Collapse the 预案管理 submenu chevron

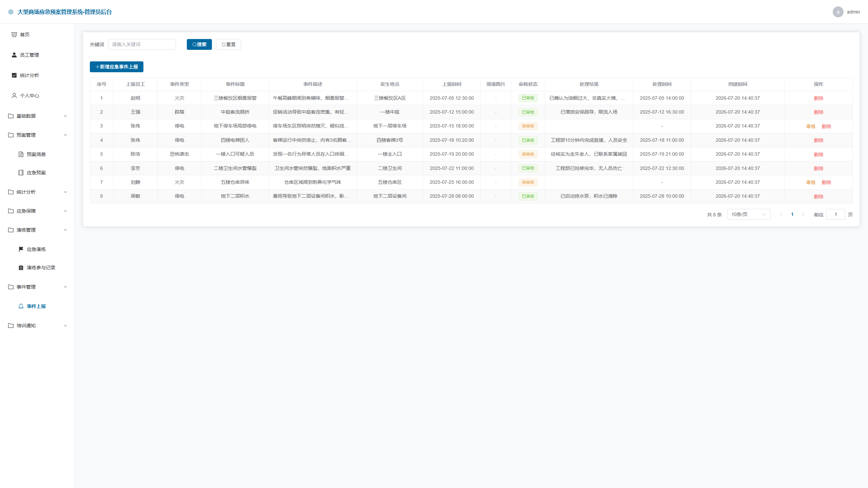point(65,135)
